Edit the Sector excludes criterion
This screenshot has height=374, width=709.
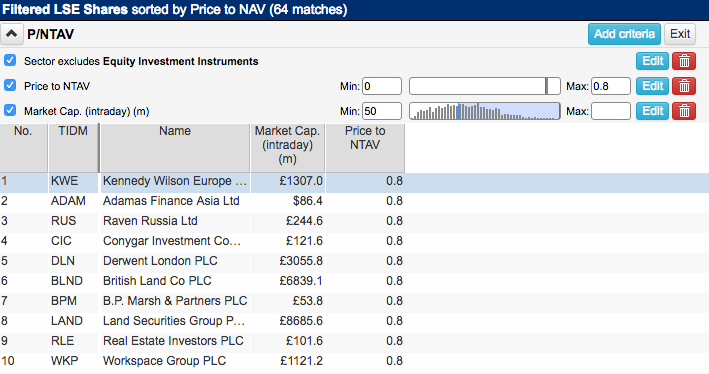click(652, 61)
